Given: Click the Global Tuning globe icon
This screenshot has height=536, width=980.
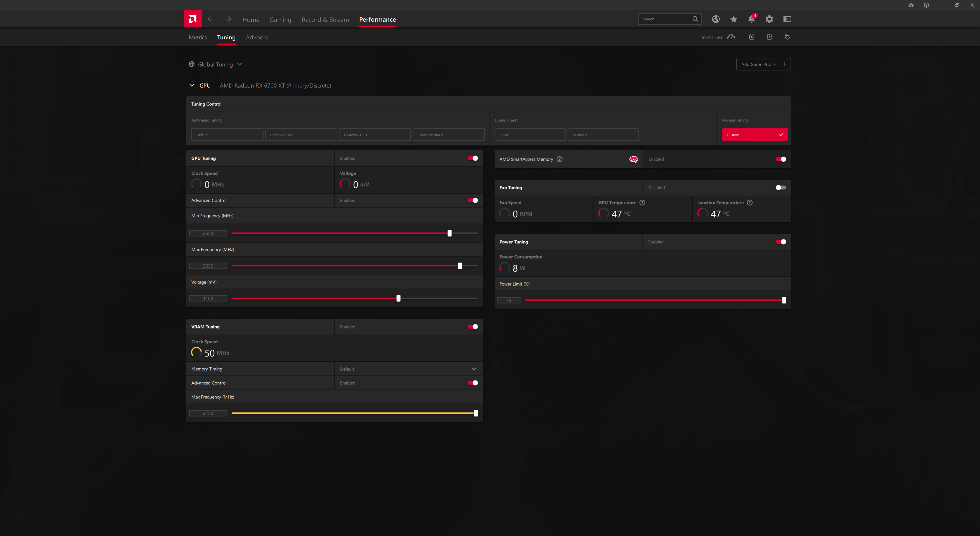Looking at the screenshot, I should click(192, 64).
